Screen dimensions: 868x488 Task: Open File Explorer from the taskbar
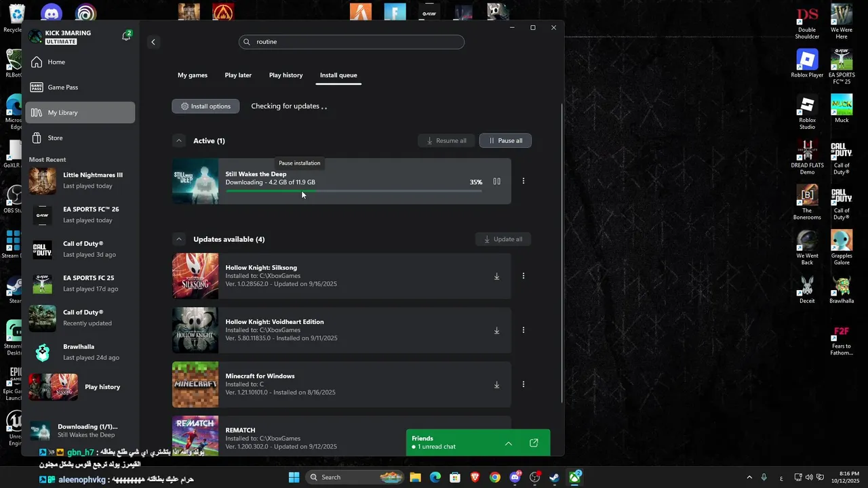(416, 477)
